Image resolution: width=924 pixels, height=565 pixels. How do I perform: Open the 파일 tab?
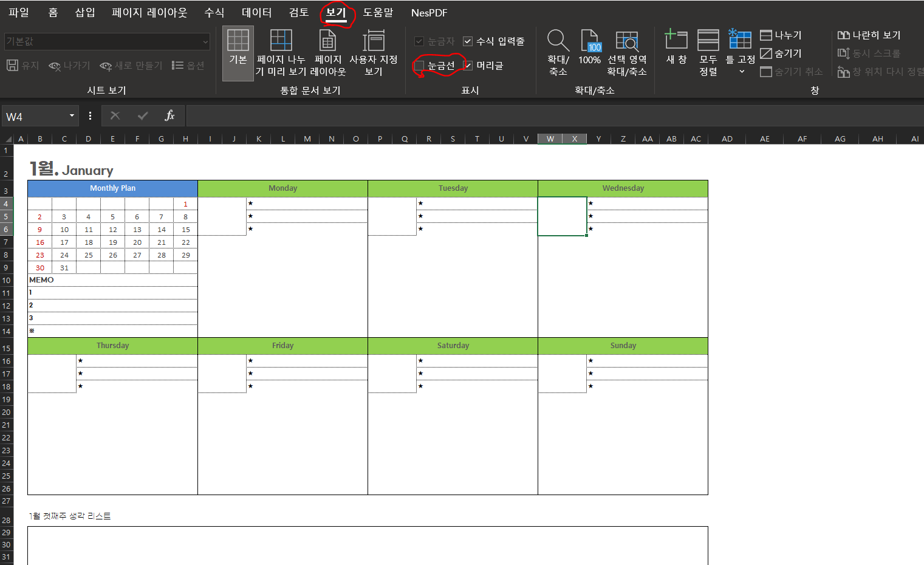[x=19, y=12]
